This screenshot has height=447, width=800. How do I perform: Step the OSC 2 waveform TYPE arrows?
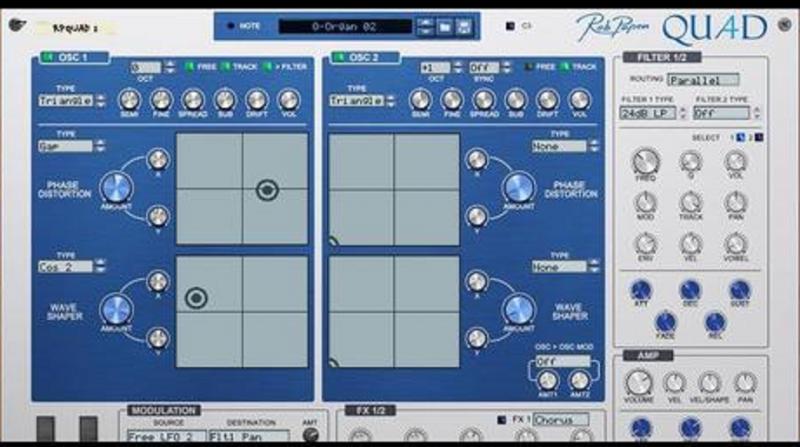click(391, 101)
